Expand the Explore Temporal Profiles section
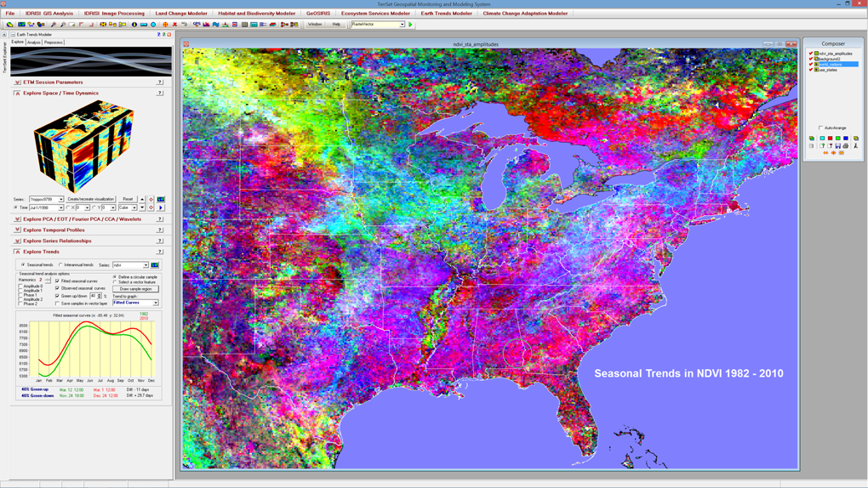868x488 pixels. (x=17, y=230)
